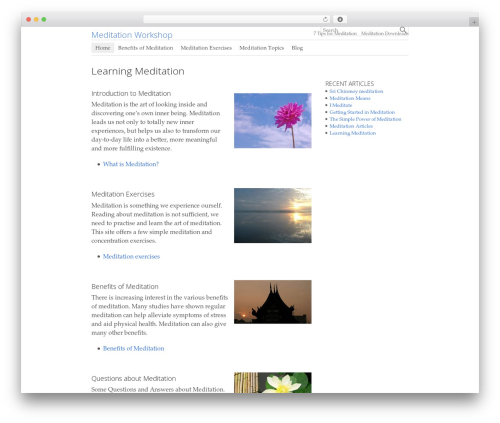Click the pink flower thumbnail

[273, 121]
